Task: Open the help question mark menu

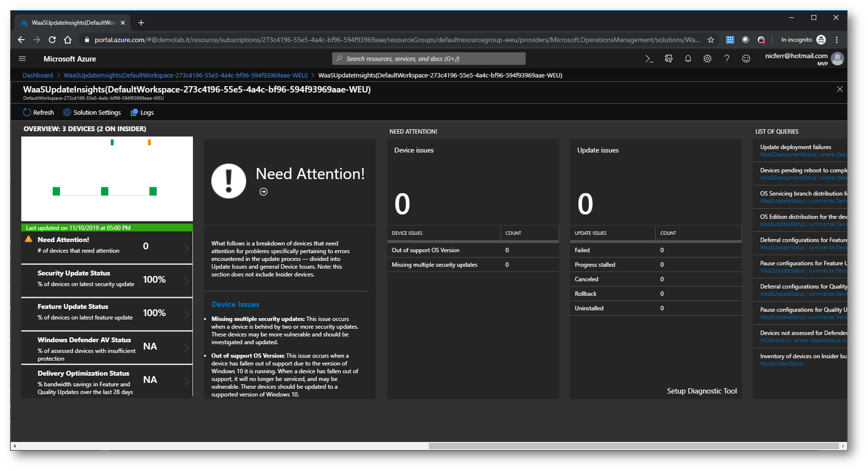Action: click(726, 59)
